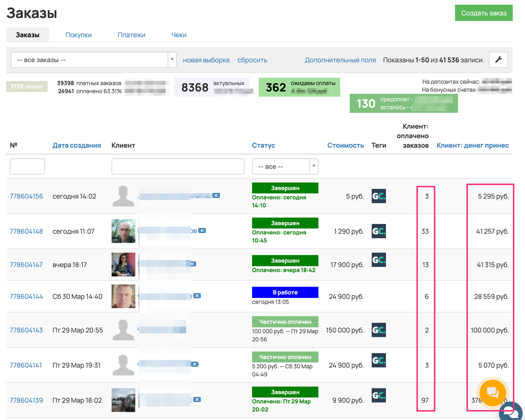
Task: Click the "сбросить" reset link
Action: click(x=252, y=60)
